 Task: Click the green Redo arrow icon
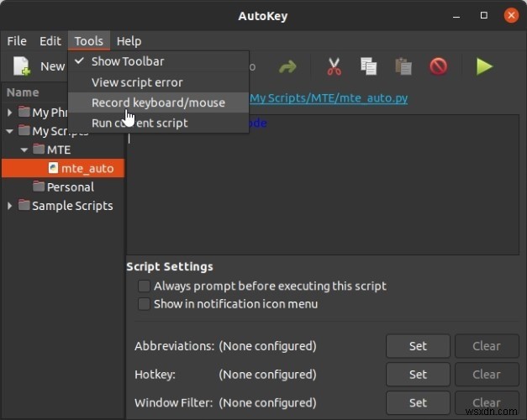[287, 66]
